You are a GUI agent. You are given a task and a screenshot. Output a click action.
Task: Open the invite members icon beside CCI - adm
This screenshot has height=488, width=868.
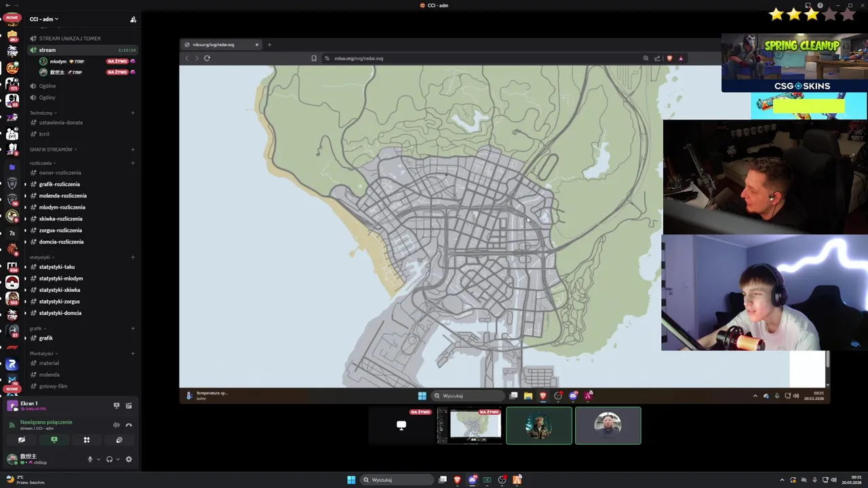pyautogui.click(x=133, y=20)
